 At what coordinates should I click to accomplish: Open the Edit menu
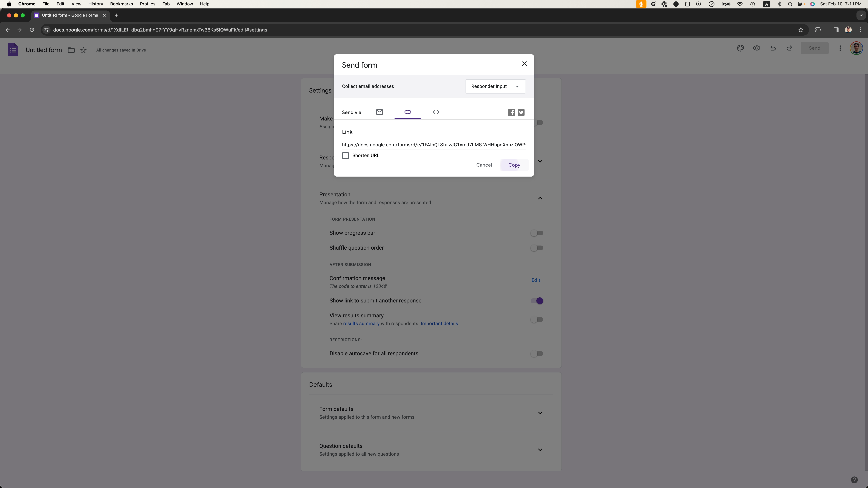click(x=60, y=4)
